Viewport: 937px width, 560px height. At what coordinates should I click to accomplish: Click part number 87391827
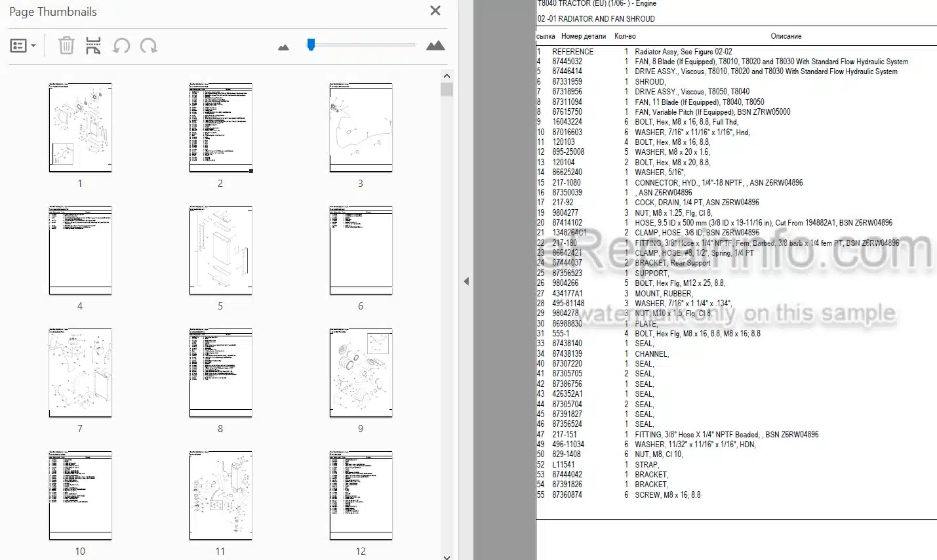(567, 414)
